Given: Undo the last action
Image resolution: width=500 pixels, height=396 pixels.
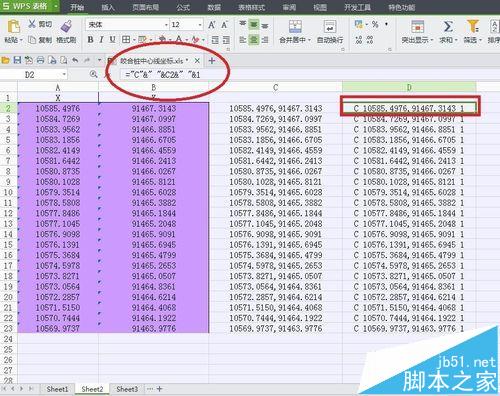Looking at the screenshot, I should [x=75, y=60].
